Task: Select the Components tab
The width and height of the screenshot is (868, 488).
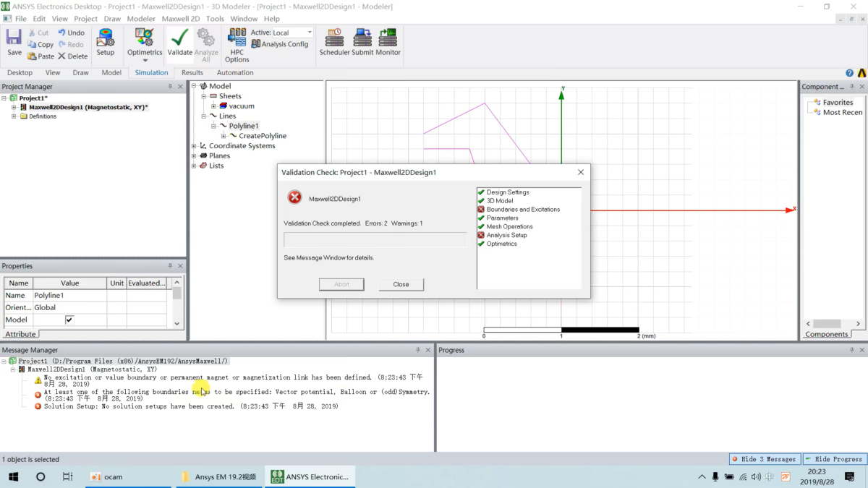Action: [827, 334]
